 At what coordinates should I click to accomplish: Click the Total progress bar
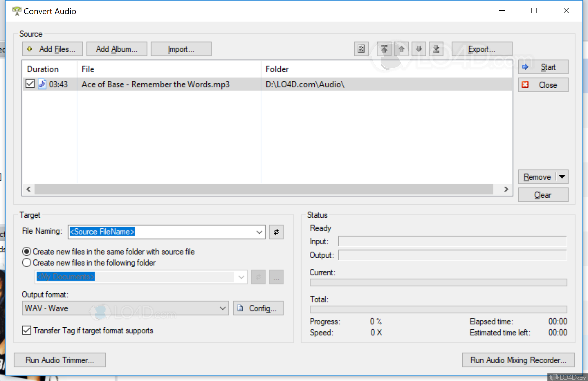coord(439,310)
